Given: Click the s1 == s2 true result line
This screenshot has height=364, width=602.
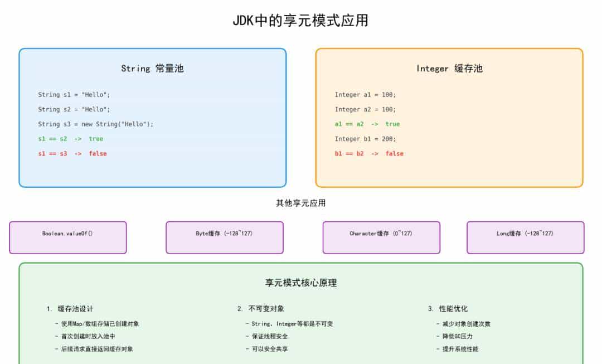Looking at the screenshot, I should tap(69, 139).
